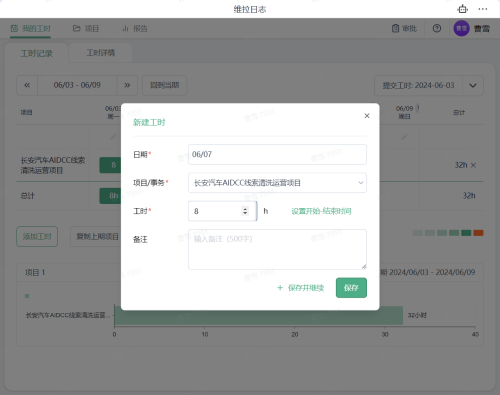Screen dimensions: 500x395
Task: Open the three-dot more options menu
Action: pyautogui.click(x=483, y=9)
